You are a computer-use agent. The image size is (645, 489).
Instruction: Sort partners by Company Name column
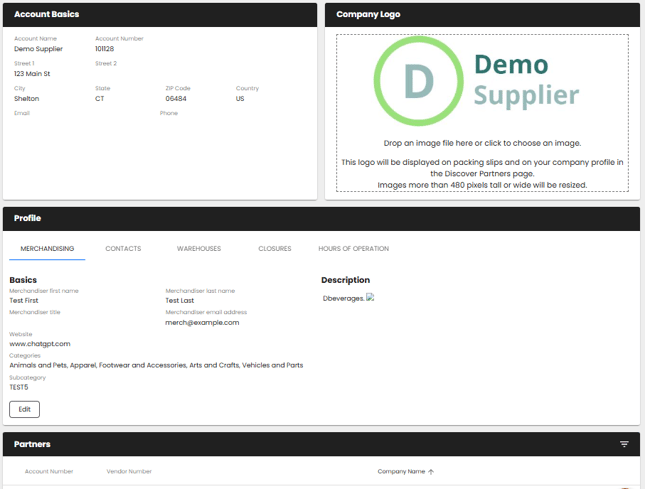[x=400, y=471]
